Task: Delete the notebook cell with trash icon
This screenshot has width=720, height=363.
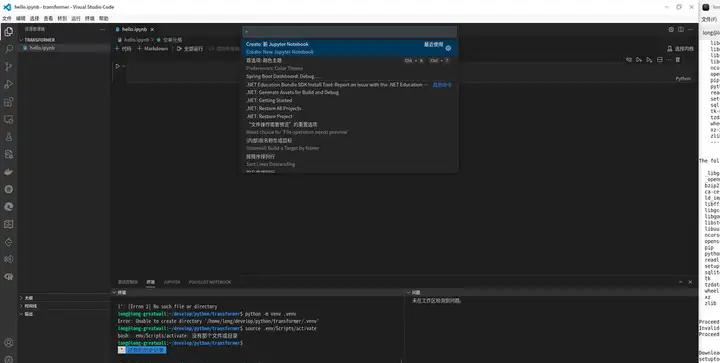Action: click(678, 60)
